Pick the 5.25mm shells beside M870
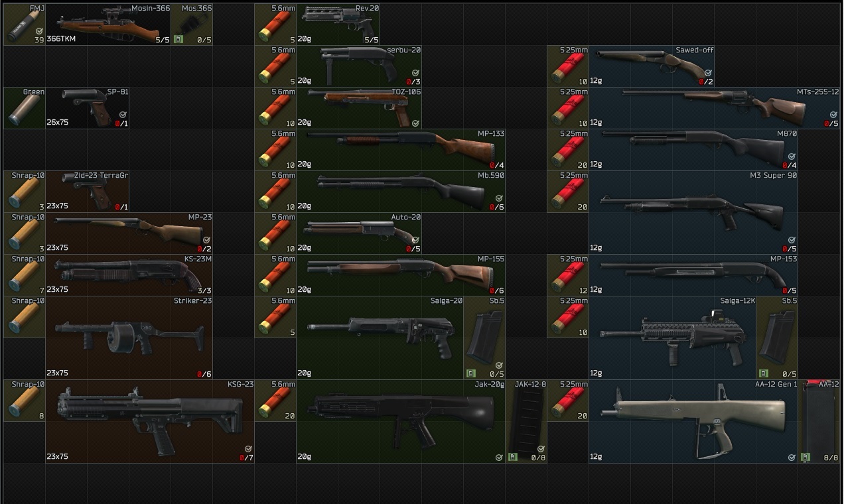 568,149
